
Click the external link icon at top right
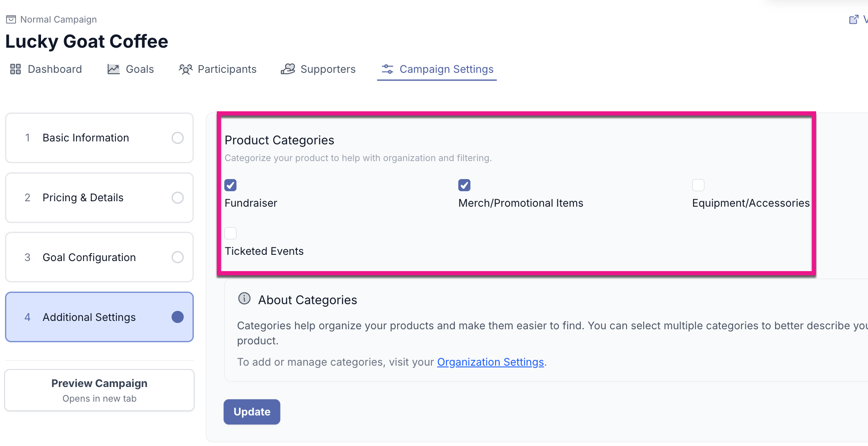854,19
